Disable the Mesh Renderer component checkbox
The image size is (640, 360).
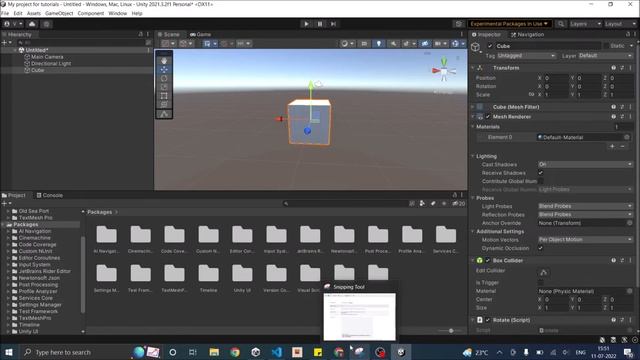[488, 117]
